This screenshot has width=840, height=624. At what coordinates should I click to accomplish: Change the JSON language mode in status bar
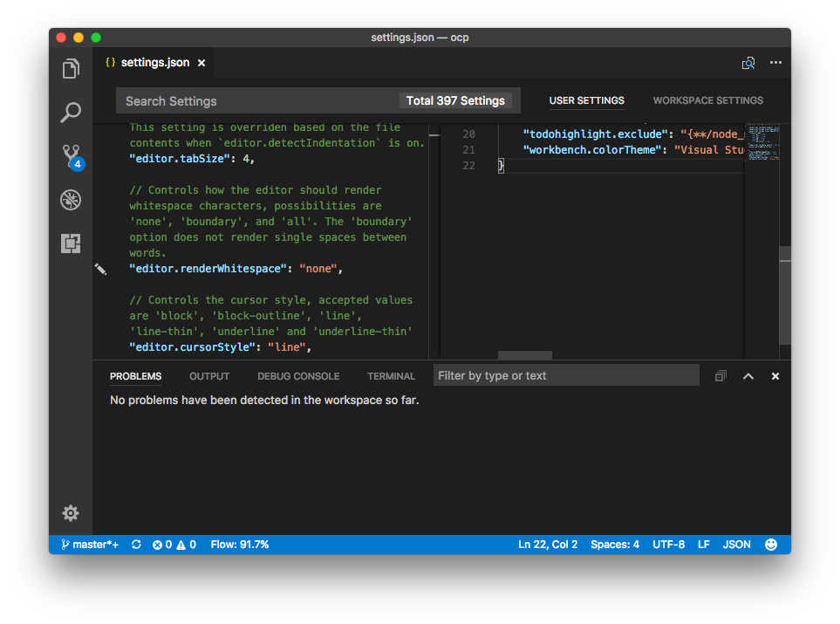tap(736, 545)
